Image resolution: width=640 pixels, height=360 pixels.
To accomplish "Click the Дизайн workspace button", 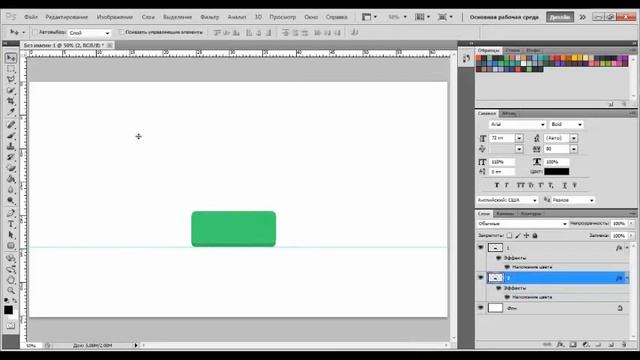I will coord(560,17).
